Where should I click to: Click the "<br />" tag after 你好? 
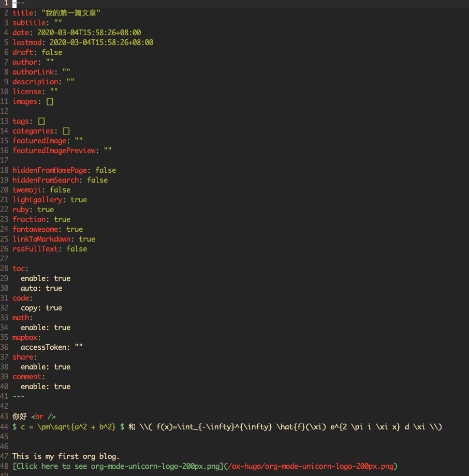[43, 416]
